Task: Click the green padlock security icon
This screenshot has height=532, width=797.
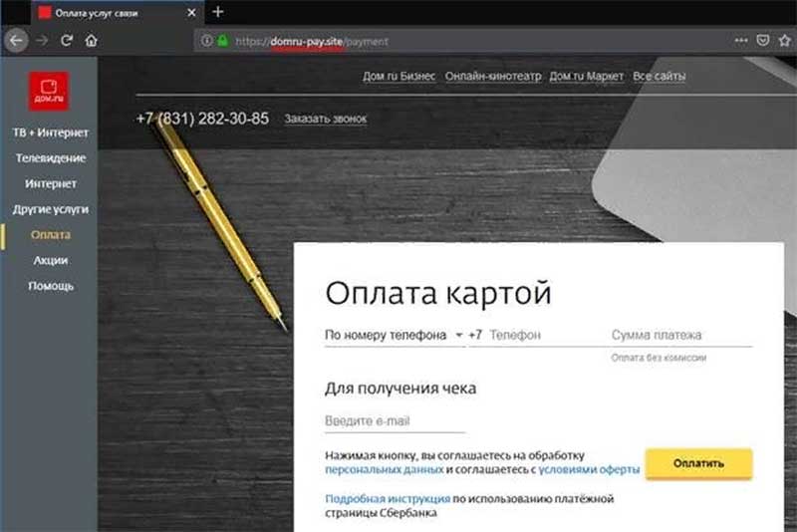Action: click(222, 41)
